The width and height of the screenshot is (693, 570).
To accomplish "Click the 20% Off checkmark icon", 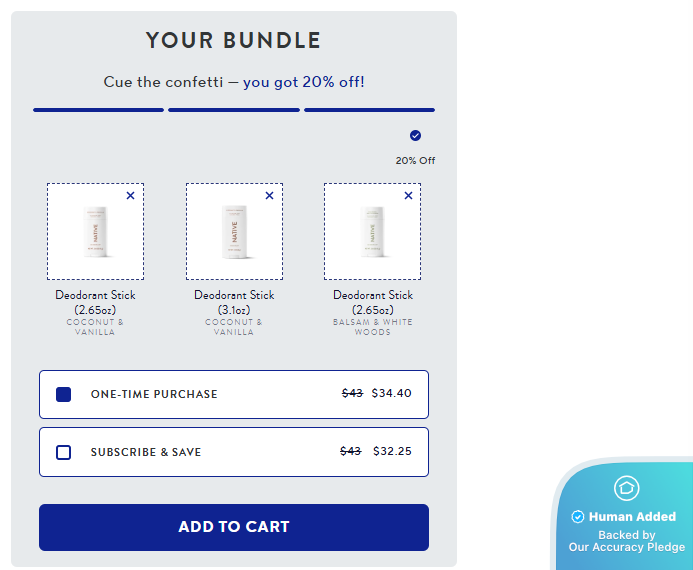I will 415,136.
